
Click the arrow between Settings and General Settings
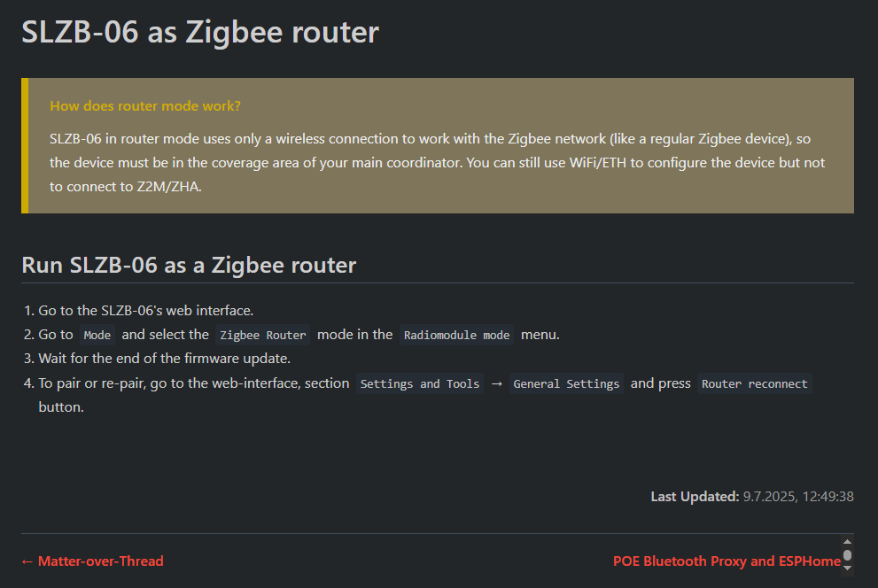point(497,383)
